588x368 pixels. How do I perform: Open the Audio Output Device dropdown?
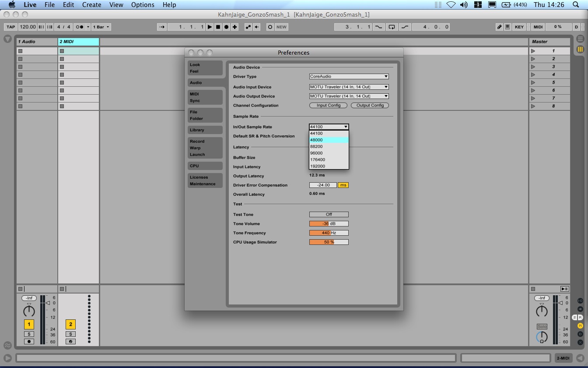349,96
